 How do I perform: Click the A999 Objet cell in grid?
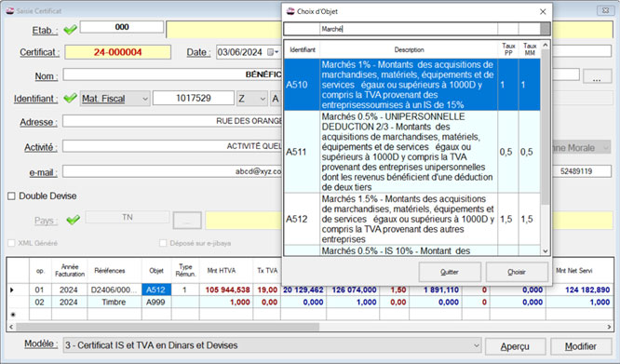click(156, 302)
